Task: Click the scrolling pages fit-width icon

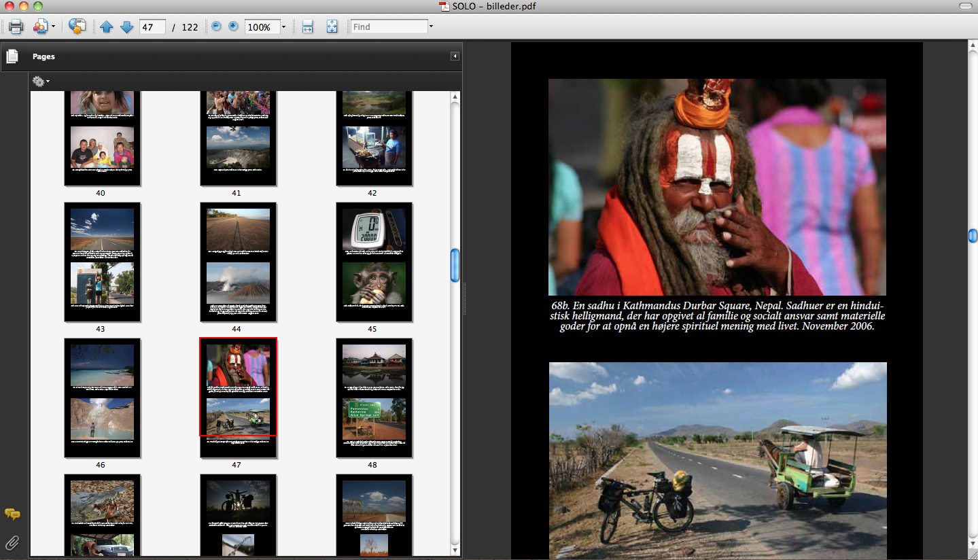Action: [307, 27]
